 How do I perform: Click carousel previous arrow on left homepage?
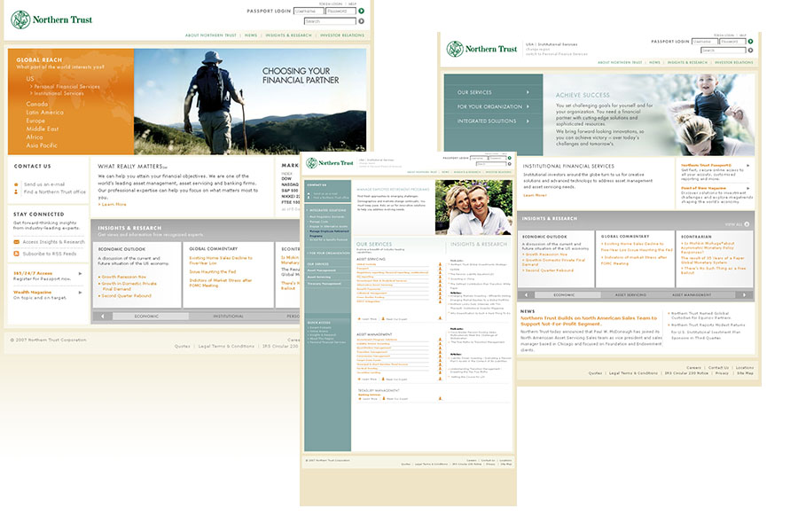point(103,317)
